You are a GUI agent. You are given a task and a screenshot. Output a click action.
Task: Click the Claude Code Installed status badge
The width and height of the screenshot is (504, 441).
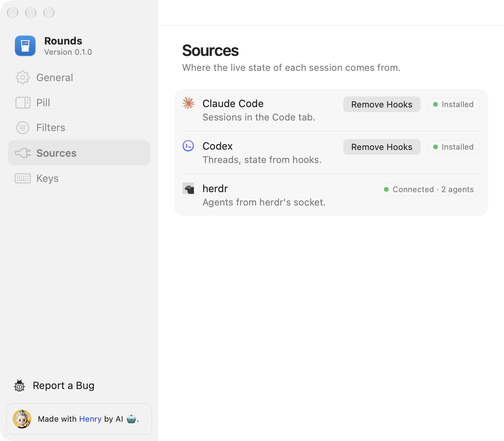[454, 104]
